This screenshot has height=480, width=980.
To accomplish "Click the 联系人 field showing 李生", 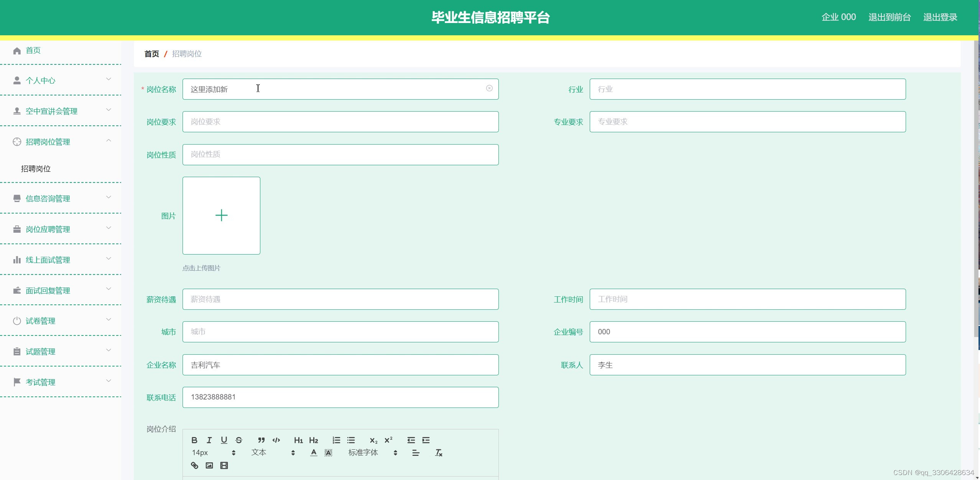I will pyautogui.click(x=748, y=365).
